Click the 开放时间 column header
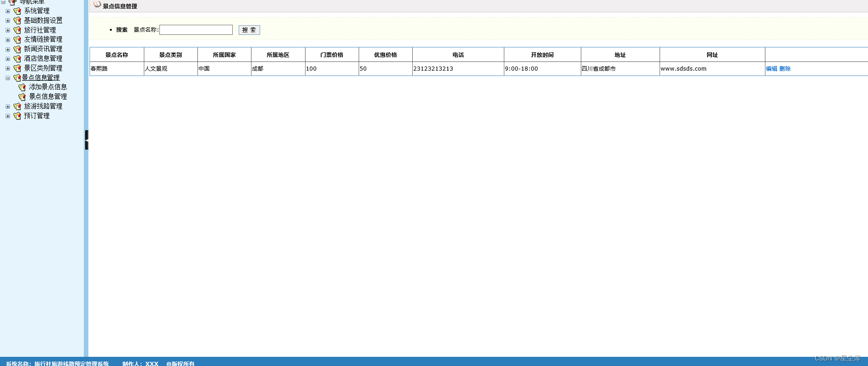868x366 pixels. tap(542, 55)
